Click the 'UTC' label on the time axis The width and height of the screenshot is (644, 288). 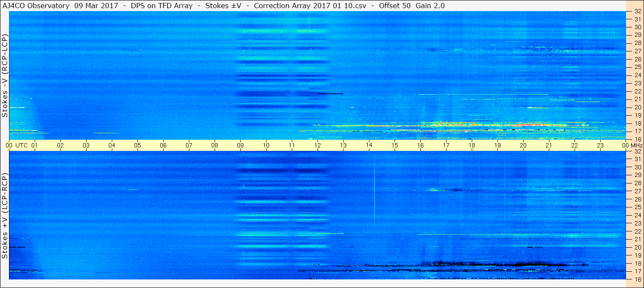pyautogui.click(x=21, y=146)
